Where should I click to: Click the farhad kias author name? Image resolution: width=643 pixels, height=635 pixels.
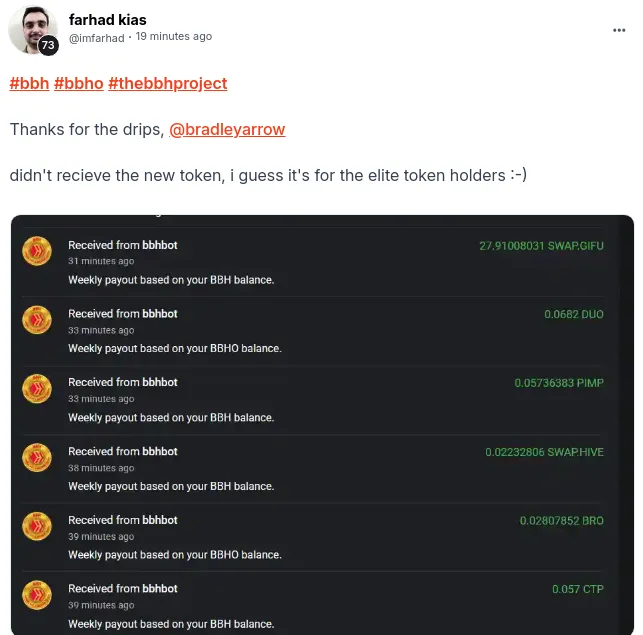(x=107, y=20)
